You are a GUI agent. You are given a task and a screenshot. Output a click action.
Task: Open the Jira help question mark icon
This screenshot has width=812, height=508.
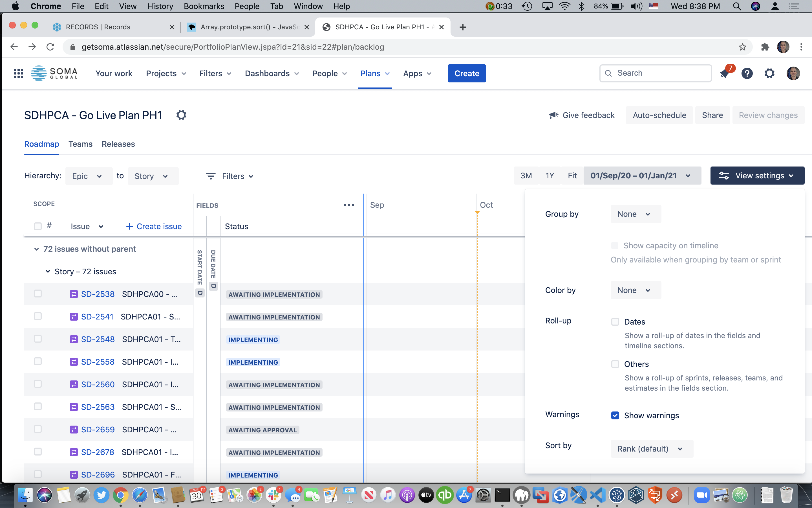coord(747,73)
